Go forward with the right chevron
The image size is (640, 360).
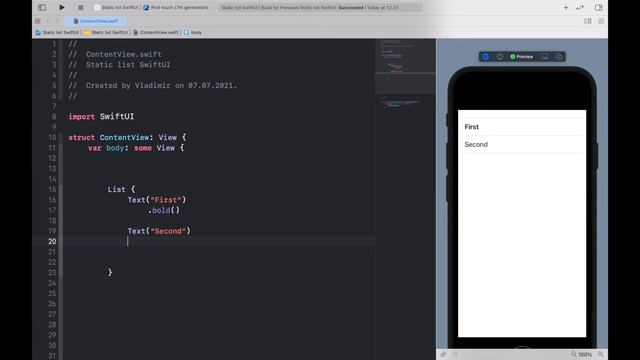[57, 21]
